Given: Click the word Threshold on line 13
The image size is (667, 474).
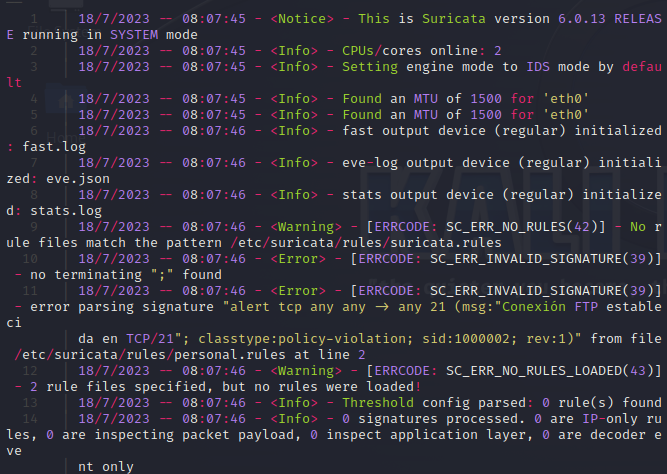Looking at the screenshot, I should coord(378,403).
